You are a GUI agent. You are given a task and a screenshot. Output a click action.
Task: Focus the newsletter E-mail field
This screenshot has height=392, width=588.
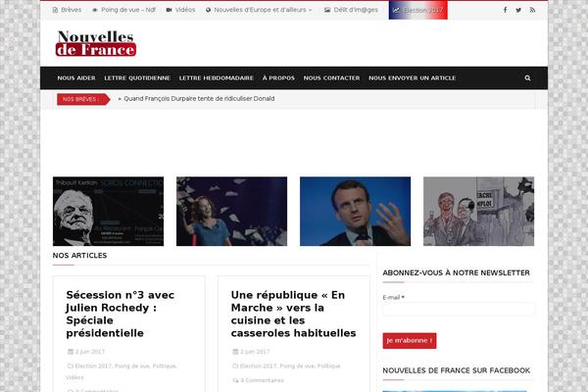coord(459,309)
